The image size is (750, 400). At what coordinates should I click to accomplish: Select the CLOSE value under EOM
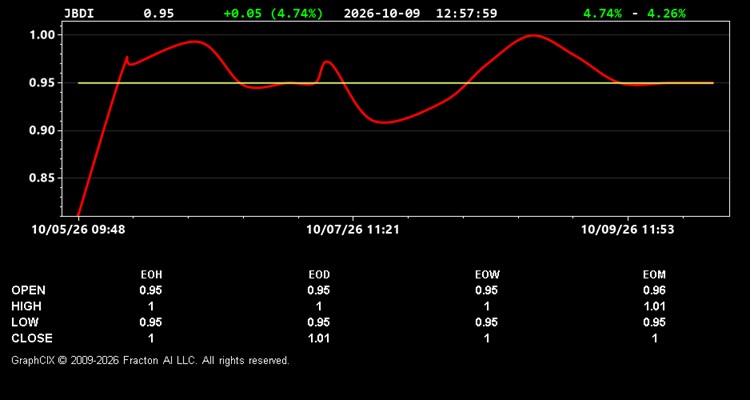[655, 338]
